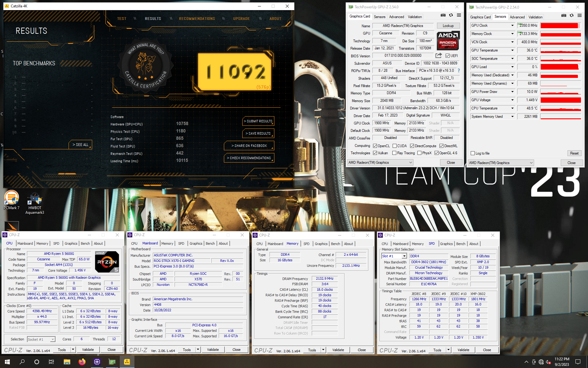The height and width of the screenshot is (368, 588).
Task: Click the 11092 Catzilla score badge
Action: click(x=235, y=71)
